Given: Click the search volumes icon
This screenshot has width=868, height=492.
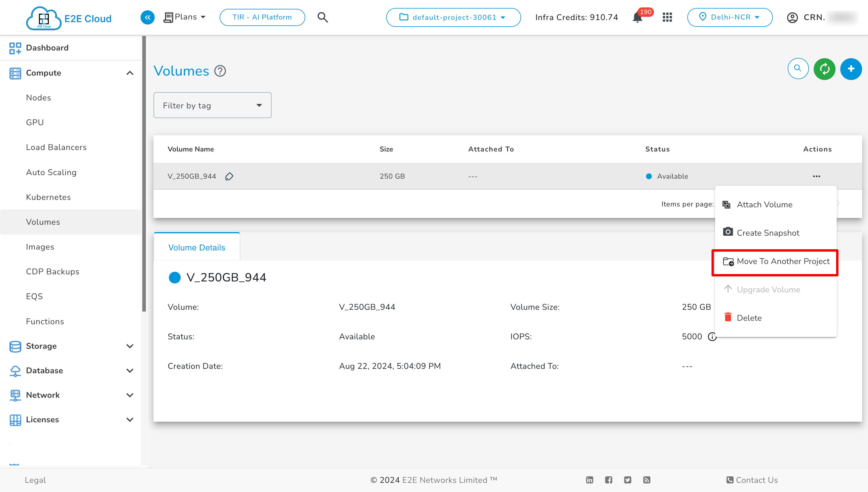Looking at the screenshot, I should coord(798,69).
